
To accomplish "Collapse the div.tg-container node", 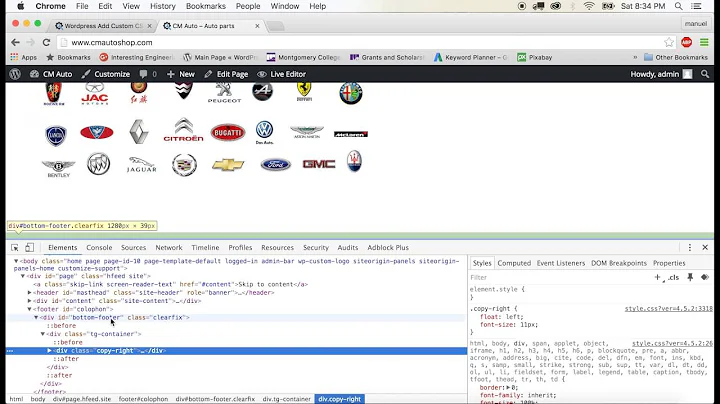I will [43, 334].
